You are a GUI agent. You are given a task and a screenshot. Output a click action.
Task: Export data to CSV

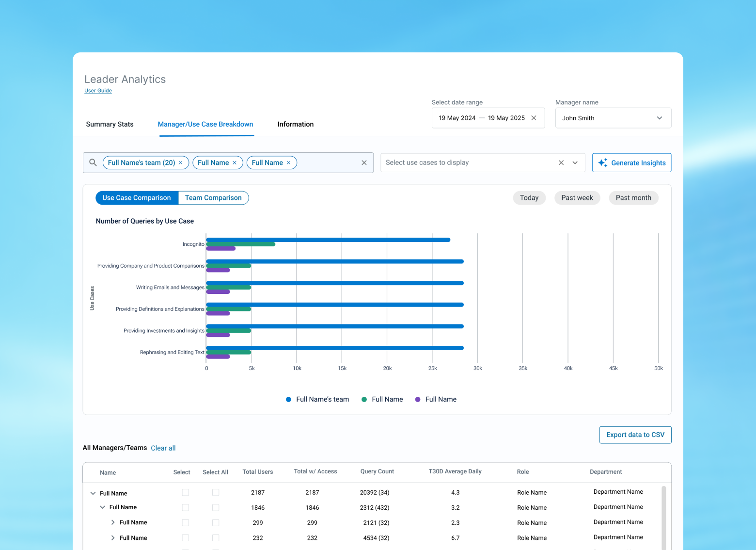[635, 435]
